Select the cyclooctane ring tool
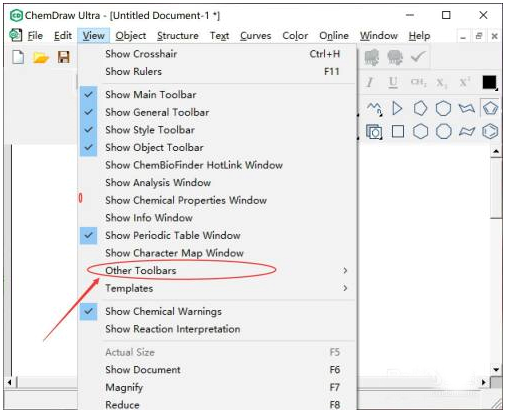 tap(444, 131)
